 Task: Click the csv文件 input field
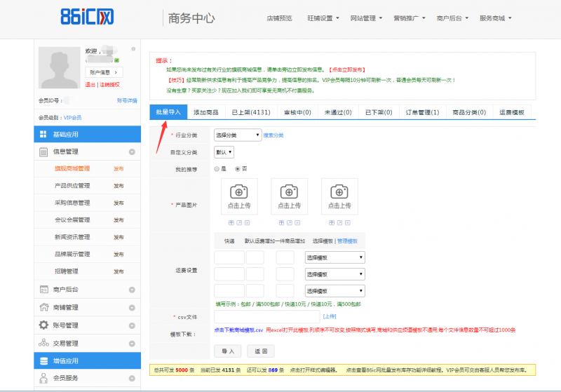(267, 316)
